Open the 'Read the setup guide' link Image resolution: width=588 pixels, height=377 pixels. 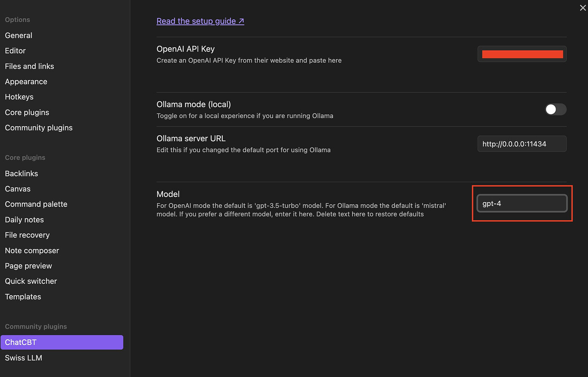[200, 21]
